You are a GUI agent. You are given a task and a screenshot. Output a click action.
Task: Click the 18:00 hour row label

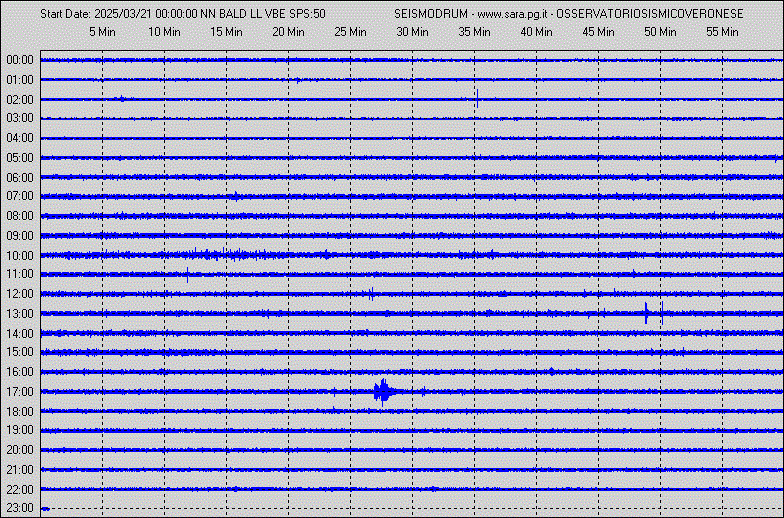coord(20,412)
